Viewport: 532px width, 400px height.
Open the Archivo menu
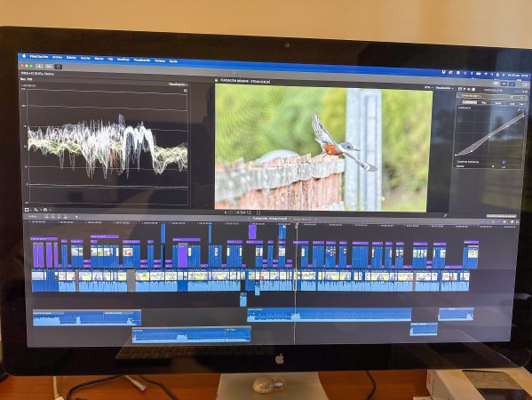click(x=57, y=58)
